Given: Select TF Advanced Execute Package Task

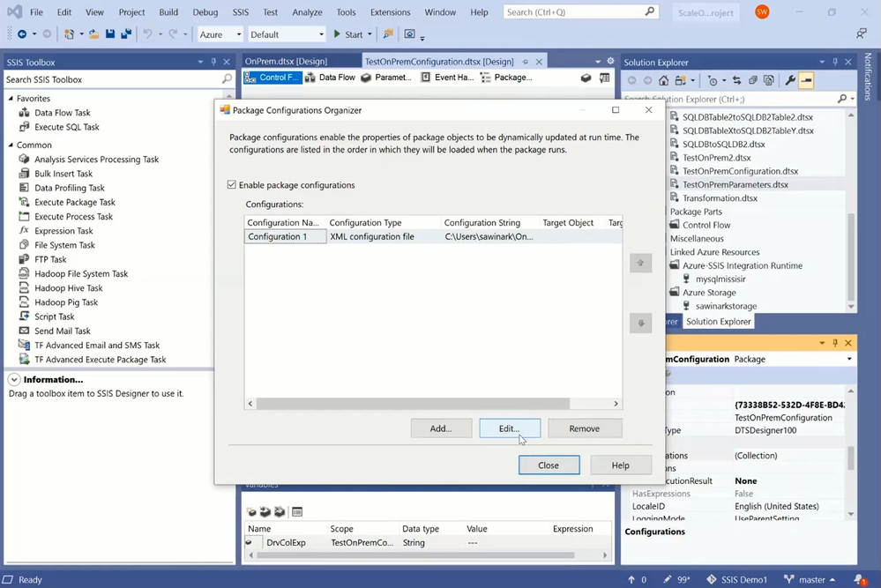Looking at the screenshot, I should 100,360.
